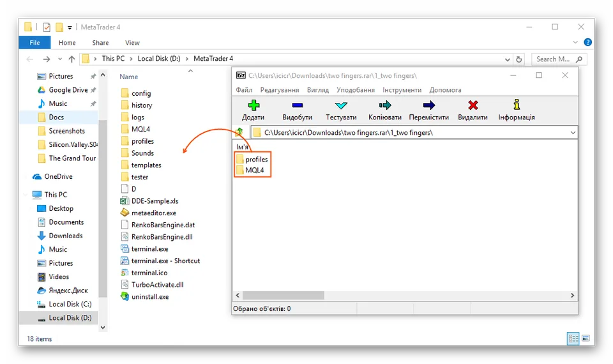Click the Тестувати (Test) checkmark icon

pos(341,105)
